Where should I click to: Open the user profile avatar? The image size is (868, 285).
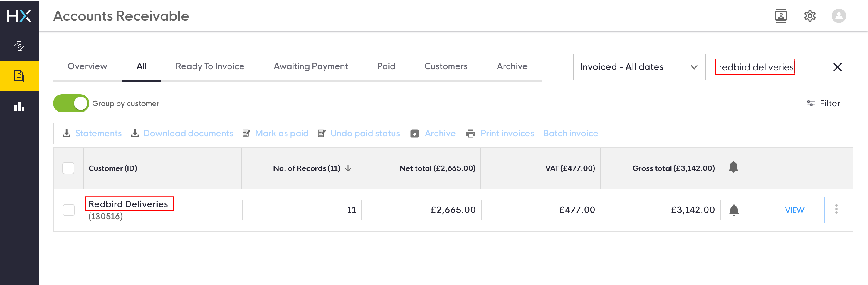coord(839,16)
